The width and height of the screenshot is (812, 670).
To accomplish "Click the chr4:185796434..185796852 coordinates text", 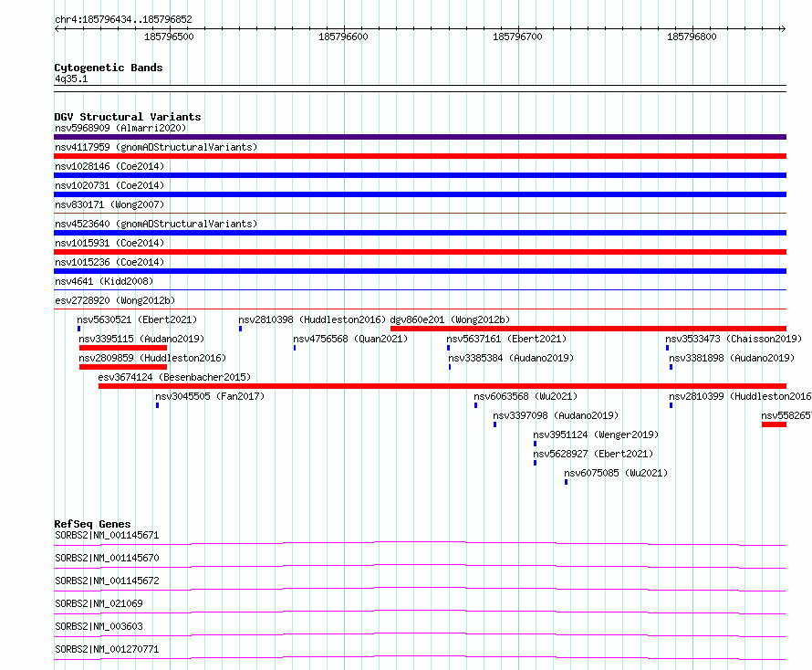I will [123, 19].
